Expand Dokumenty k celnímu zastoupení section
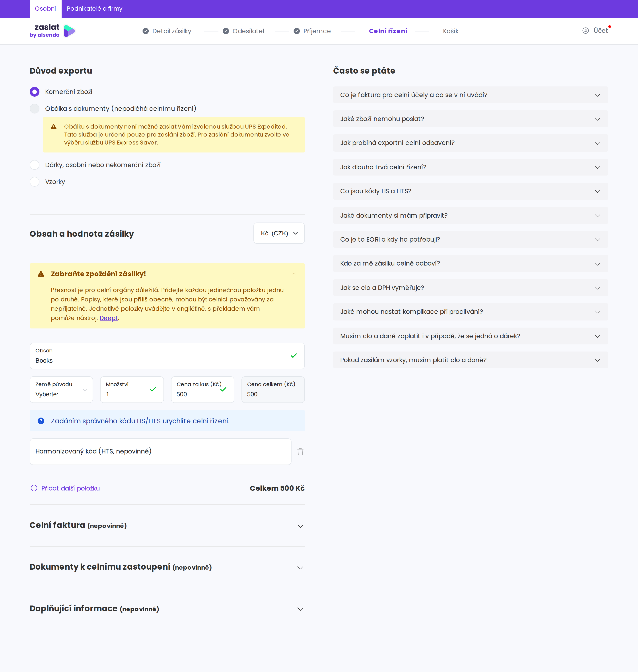Image resolution: width=638 pixels, height=672 pixels. [x=167, y=567]
